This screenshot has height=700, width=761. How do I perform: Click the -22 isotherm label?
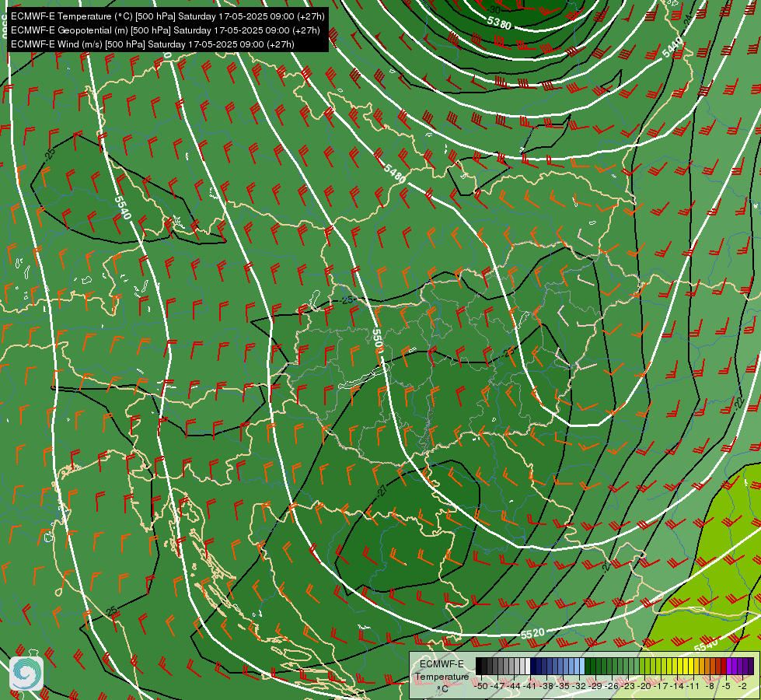tap(738, 402)
